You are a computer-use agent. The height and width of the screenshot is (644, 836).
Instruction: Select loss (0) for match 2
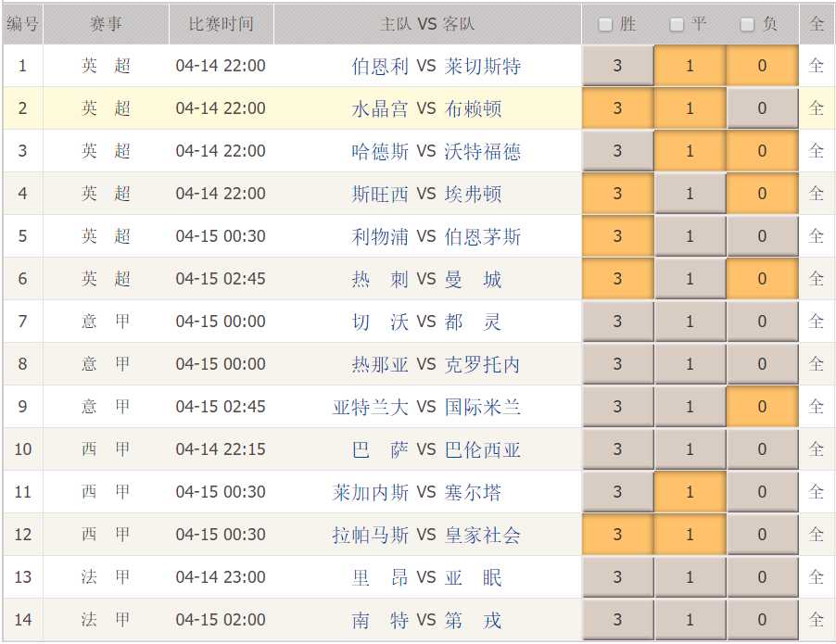(763, 108)
